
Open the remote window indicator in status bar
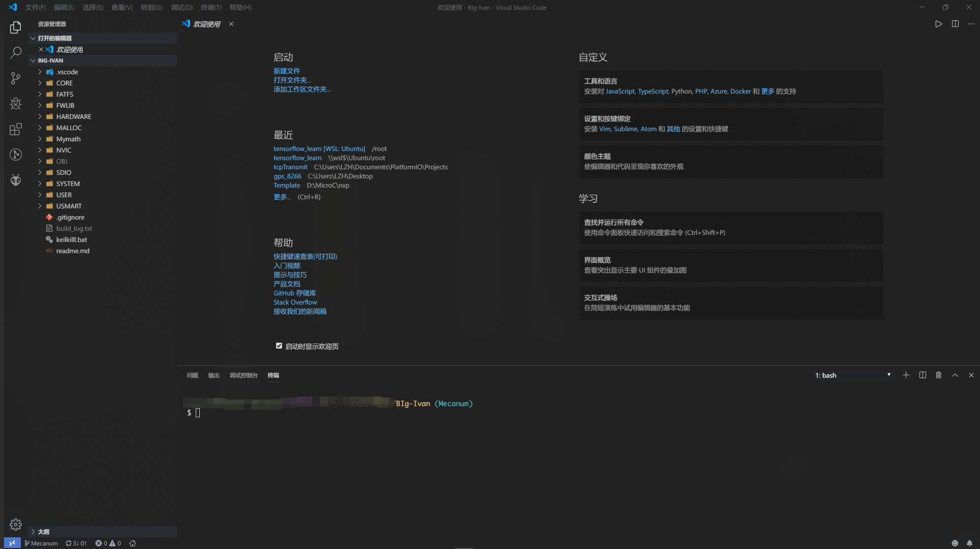click(12, 543)
